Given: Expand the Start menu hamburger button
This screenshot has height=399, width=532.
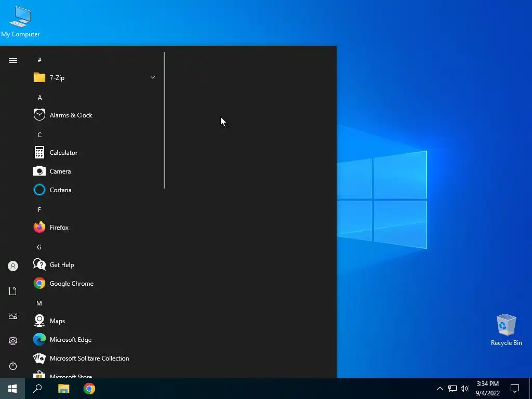Looking at the screenshot, I should (x=13, y=60).
